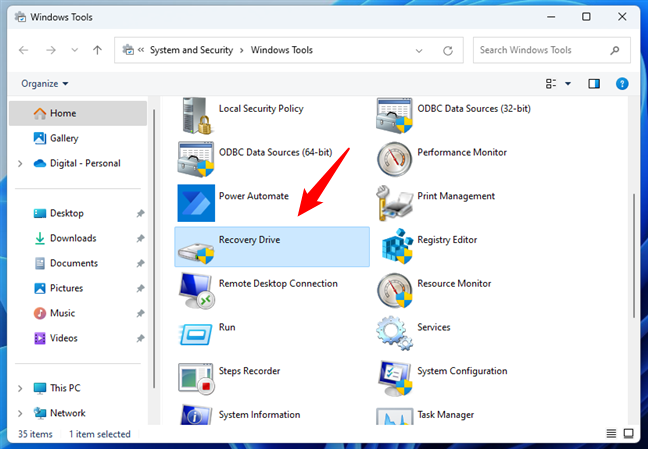The image size is (648, 449).
Task: Select the Steps Recorder icon
Action: pos(196,378)
